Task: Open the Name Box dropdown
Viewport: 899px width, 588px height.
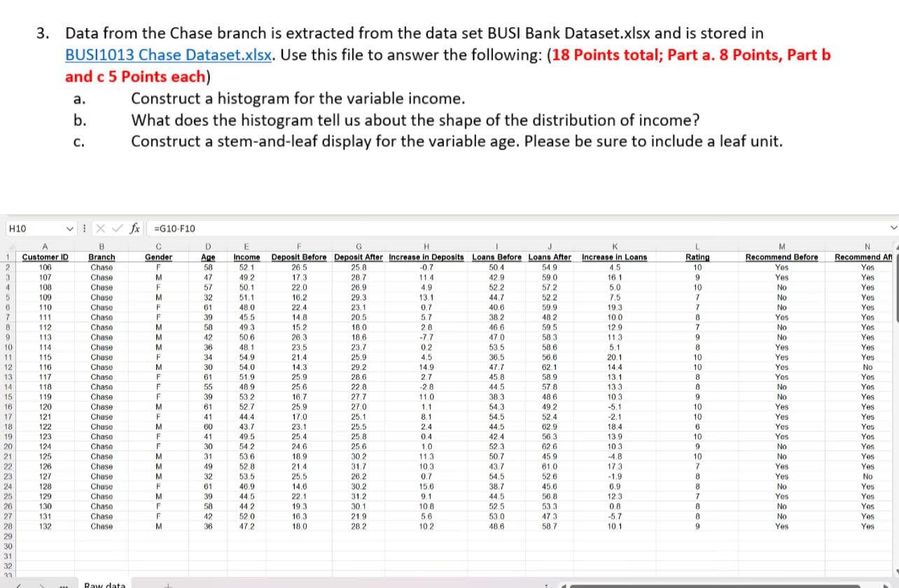Action: [69, 229]
